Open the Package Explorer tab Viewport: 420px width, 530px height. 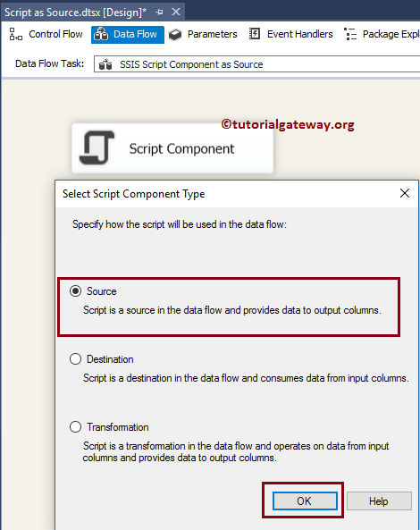382,34
